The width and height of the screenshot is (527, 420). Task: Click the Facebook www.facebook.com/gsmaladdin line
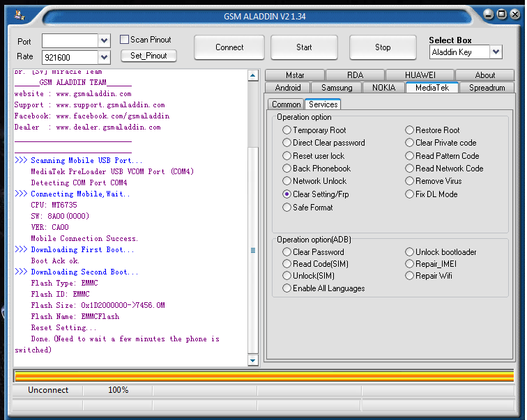coord(92,116)
